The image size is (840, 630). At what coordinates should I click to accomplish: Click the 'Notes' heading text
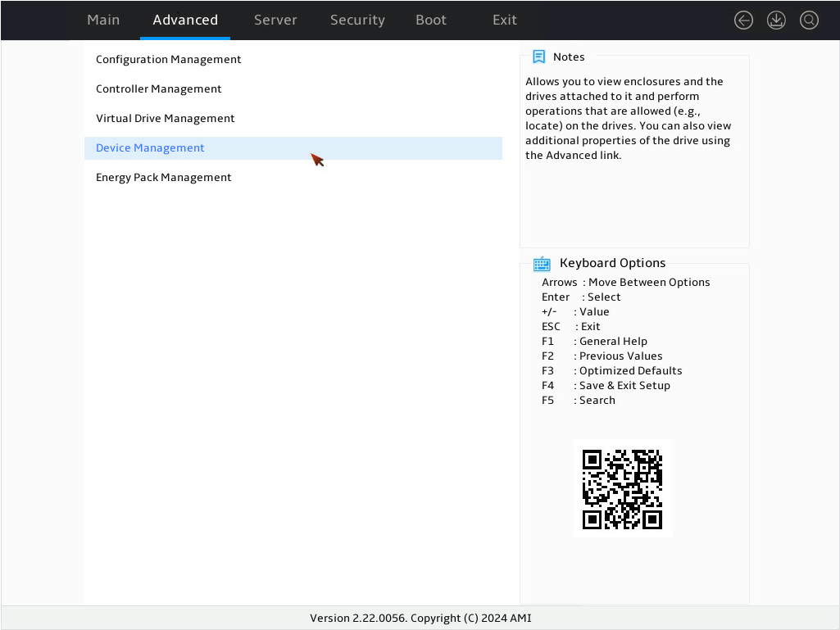pos(569,57)
